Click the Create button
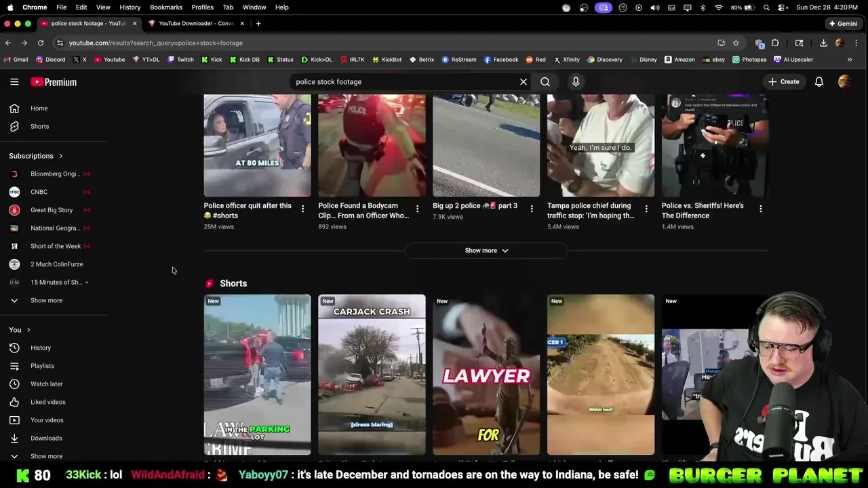Image resolution: width=868 pixels, height=488 pixels. tap(784, 82)
